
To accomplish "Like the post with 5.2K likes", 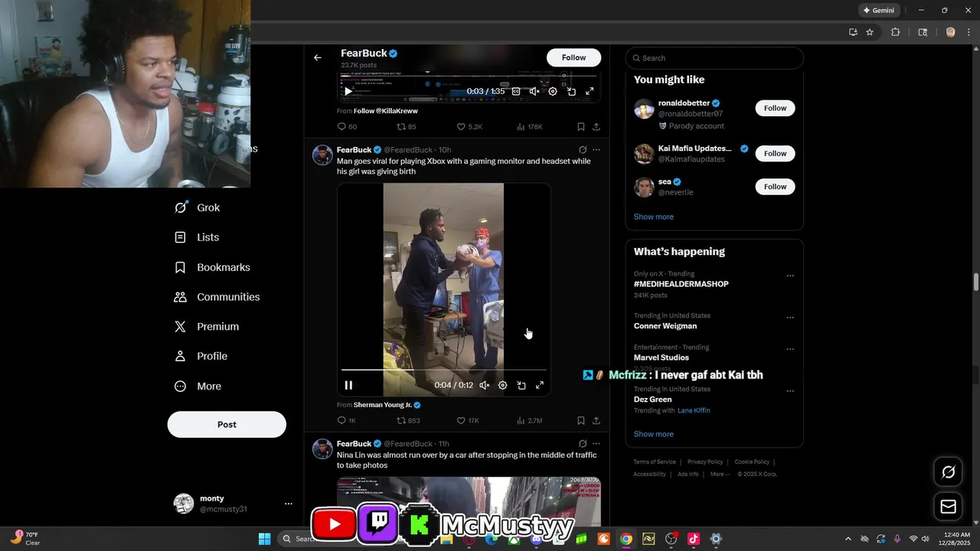I will pos(469,126).
